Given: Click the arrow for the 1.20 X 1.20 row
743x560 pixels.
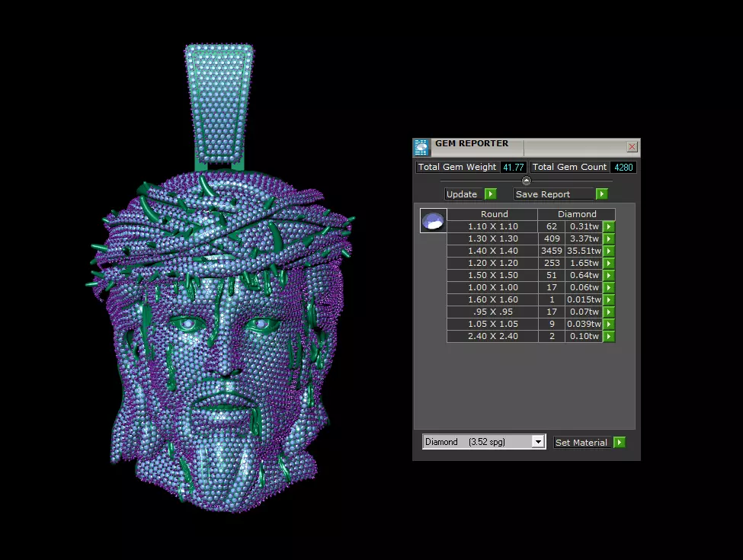Looking at the screenshot, I should pyautogui.click(x=609, y=263).
